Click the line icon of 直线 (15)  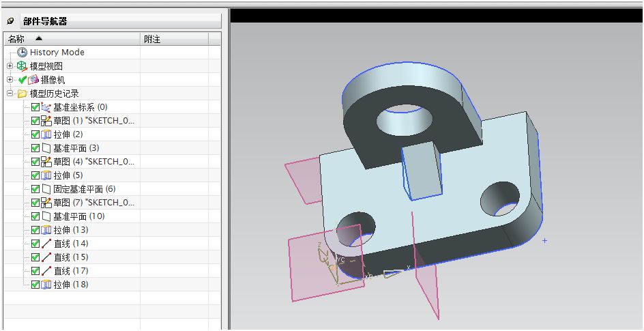(46, 257)
